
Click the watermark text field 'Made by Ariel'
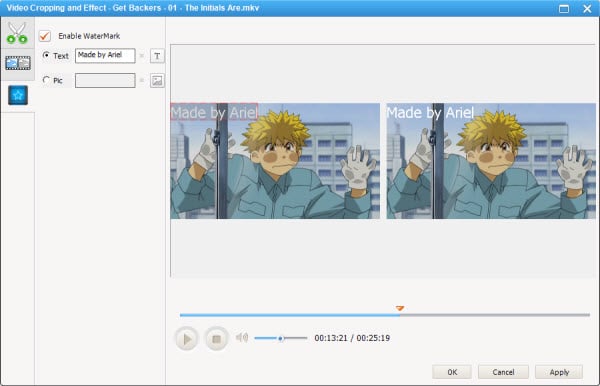[105, 55]
